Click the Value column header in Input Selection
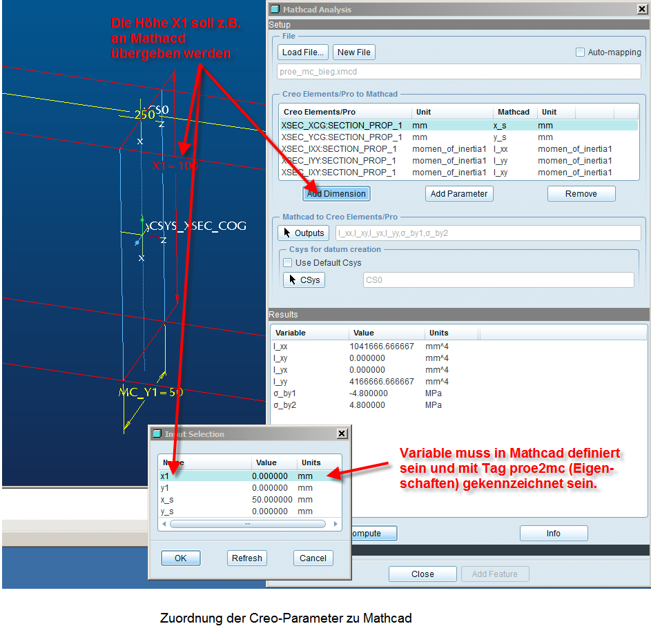Viewport: 651px width, 644px height. 274,462
